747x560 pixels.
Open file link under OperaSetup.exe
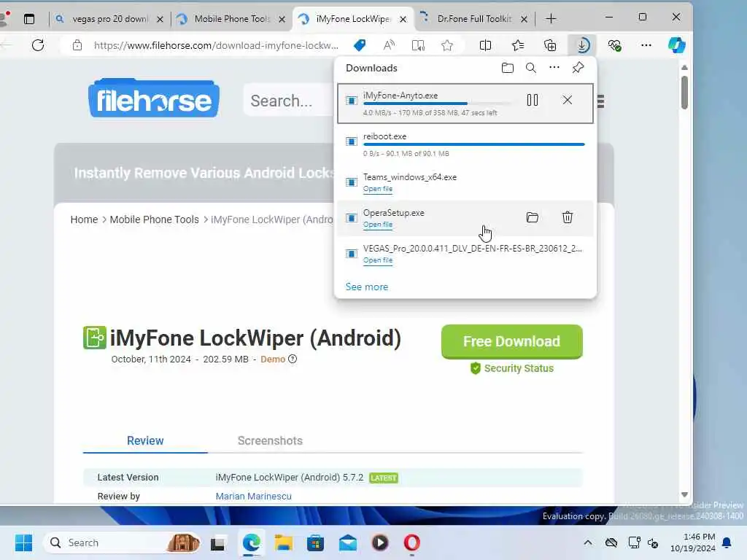click(x=378, y=225)
